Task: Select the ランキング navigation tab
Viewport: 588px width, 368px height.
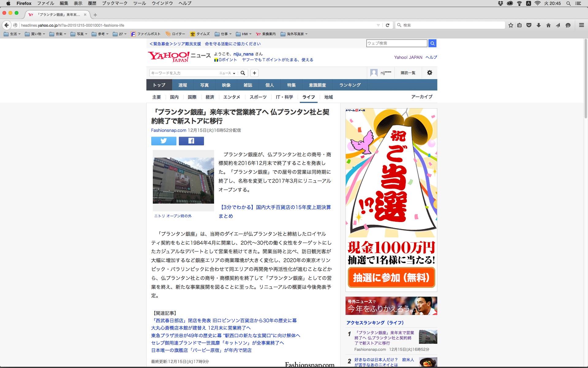Action: point(350,85)
